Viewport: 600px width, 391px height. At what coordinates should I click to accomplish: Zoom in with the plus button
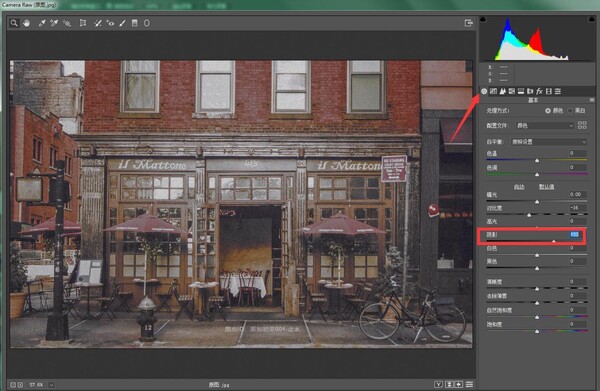point(20,384)
